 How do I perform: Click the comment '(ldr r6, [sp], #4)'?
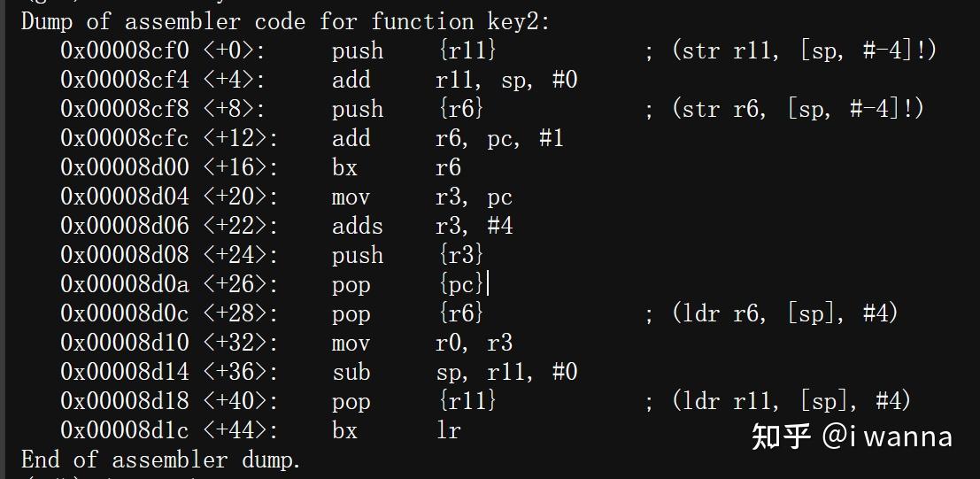click(784, 313)
